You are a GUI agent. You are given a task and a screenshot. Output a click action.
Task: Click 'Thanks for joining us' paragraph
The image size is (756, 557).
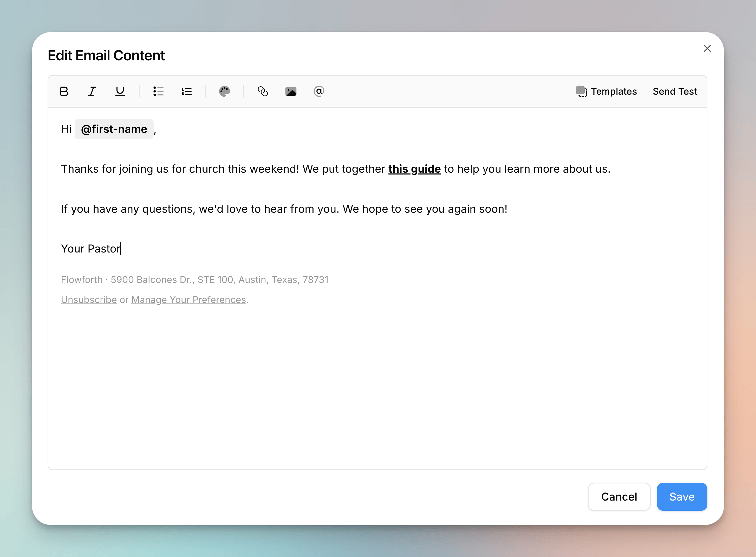coord(336,169)
